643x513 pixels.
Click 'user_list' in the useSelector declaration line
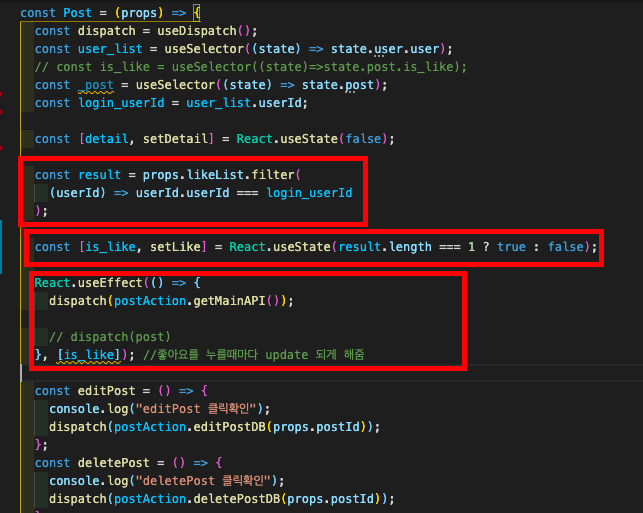pos(110,49)
